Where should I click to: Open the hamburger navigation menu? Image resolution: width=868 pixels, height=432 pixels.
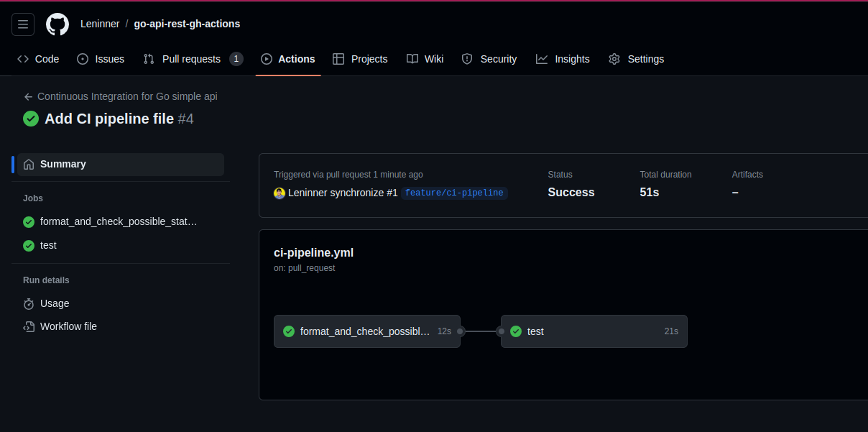pos(23,24)
